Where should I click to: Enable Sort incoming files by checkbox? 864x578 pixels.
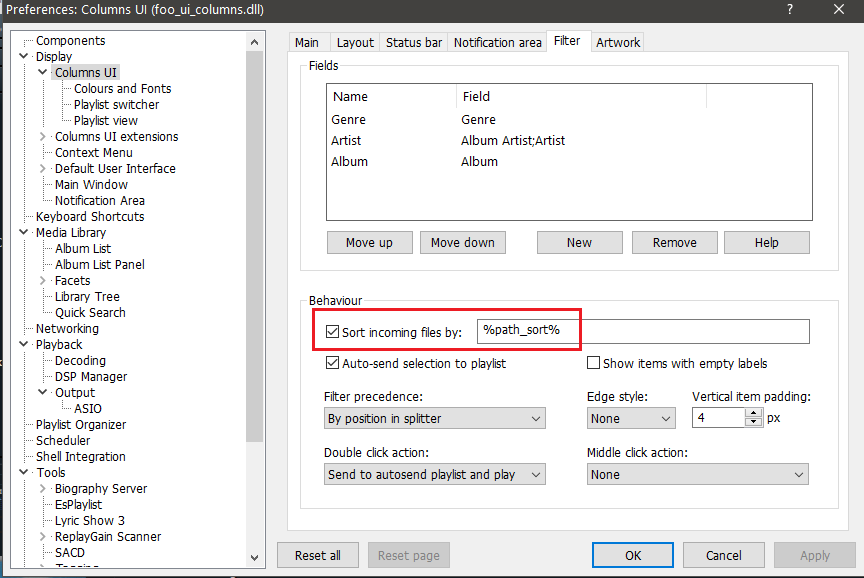pyautogui.click(x=333, y=332)
